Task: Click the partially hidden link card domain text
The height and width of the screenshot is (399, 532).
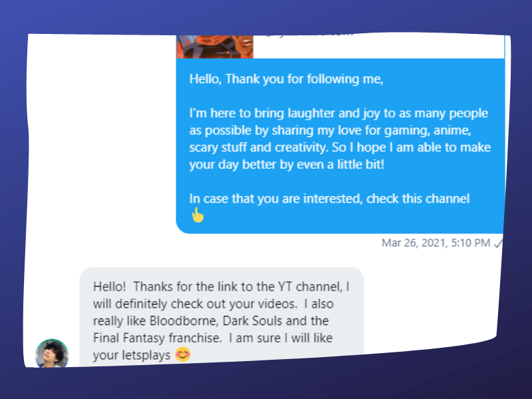Action: click(x=309, y=35)
